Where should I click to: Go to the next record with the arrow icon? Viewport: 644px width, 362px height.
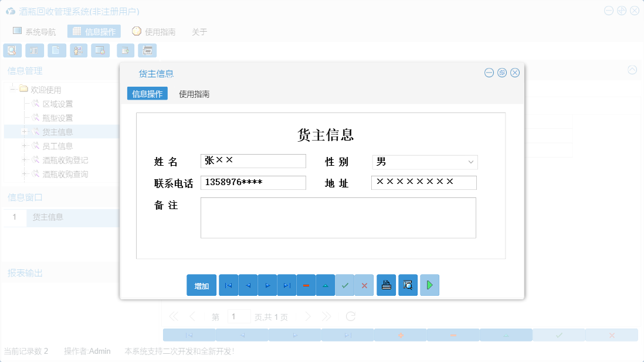tap(267, 285)
